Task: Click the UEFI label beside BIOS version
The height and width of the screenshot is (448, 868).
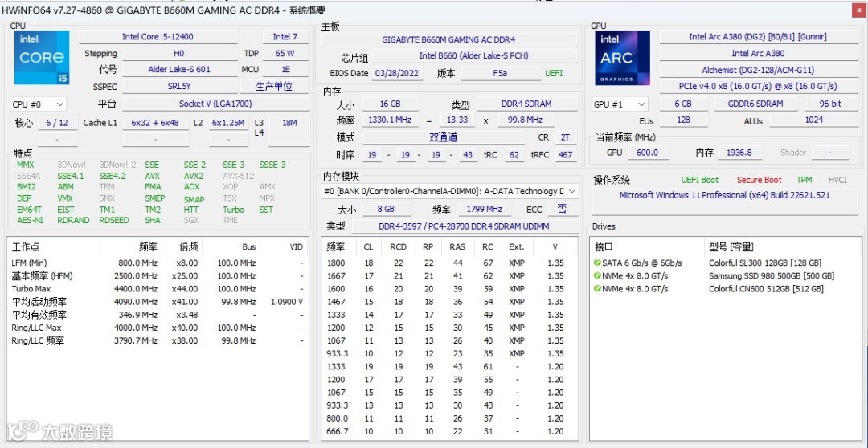Action: click(554, 73)
